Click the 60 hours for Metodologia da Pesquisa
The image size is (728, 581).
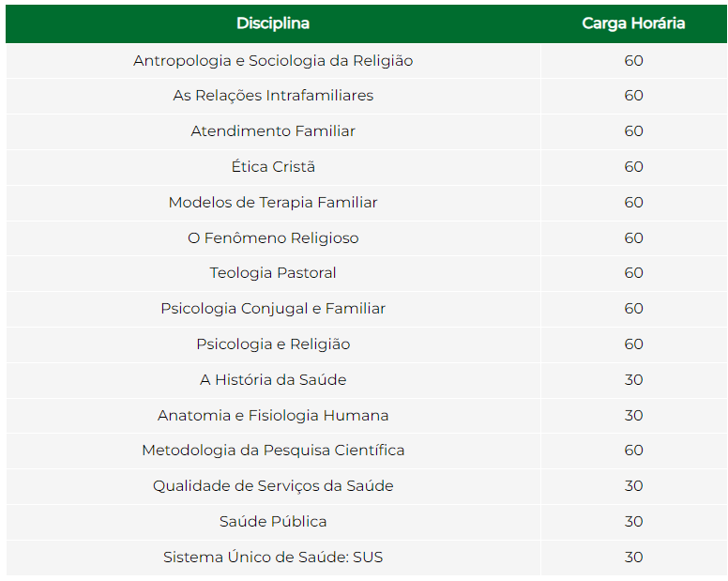tap(633, 451)
